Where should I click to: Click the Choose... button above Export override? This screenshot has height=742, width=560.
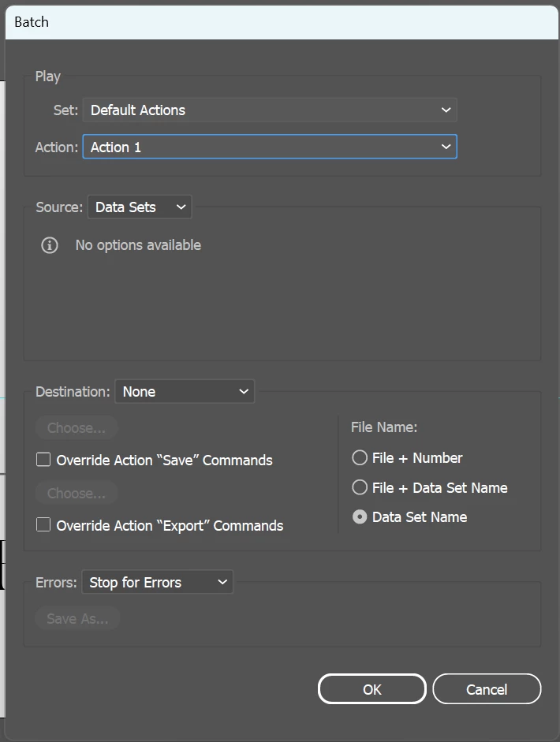point(77,494)
